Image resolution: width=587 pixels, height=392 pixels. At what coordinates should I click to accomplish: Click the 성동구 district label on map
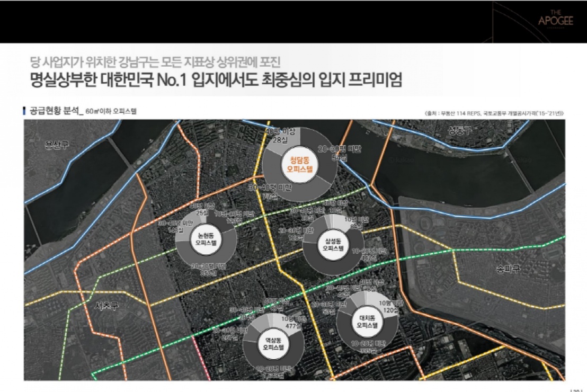click(x=459, y=130)
